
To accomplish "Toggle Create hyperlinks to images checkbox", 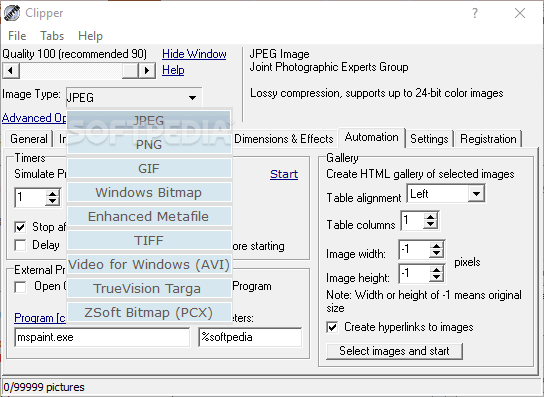I will pos(332,327).
